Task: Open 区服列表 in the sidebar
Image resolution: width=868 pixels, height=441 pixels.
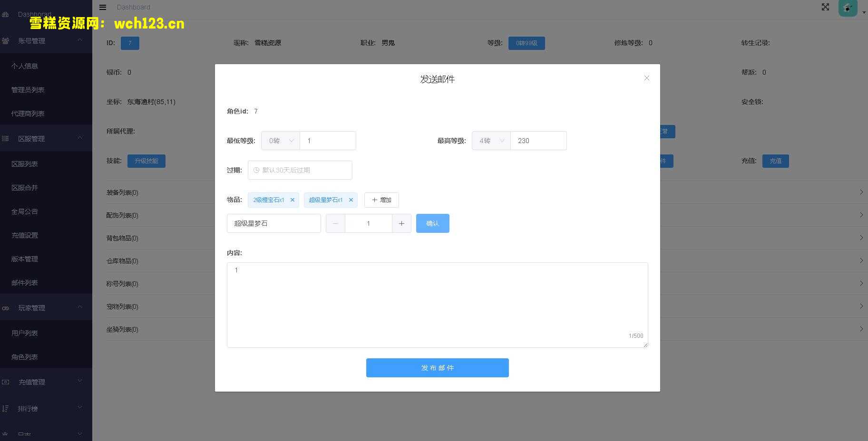Action: pos(46,164)
